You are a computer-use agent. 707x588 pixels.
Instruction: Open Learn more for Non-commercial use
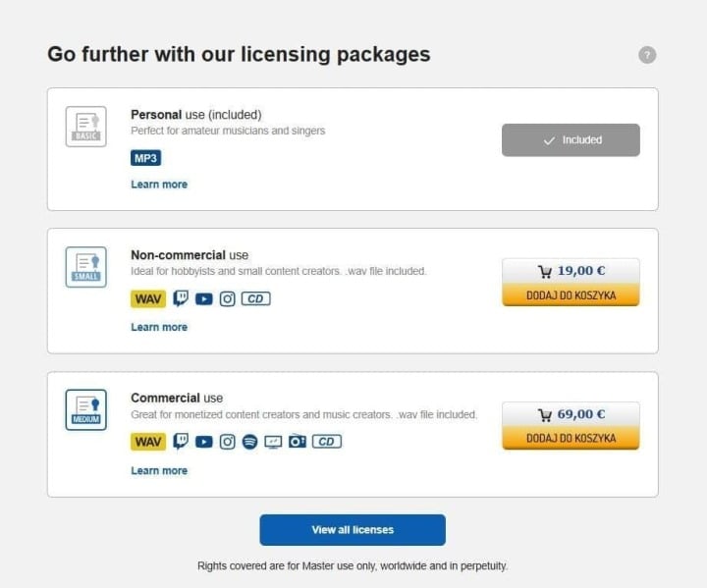(x=159, y=327)
